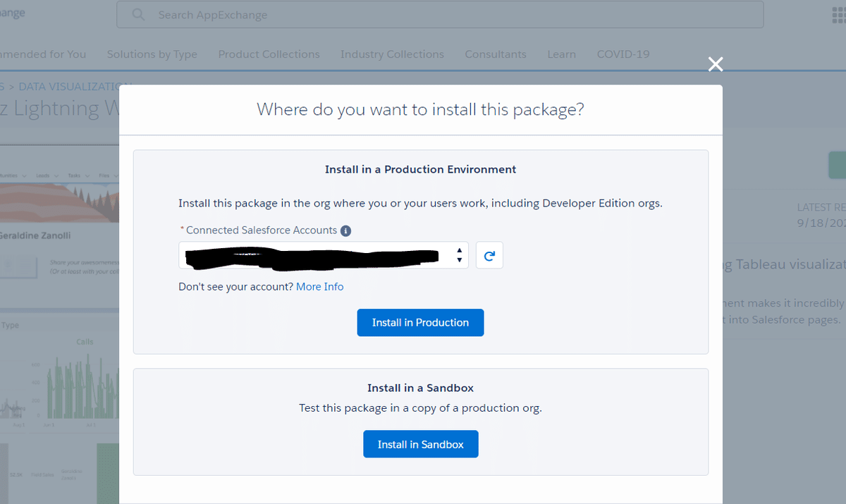
Task: Click the Geraldine Zanolli name in background page
Action: (35, 235)
